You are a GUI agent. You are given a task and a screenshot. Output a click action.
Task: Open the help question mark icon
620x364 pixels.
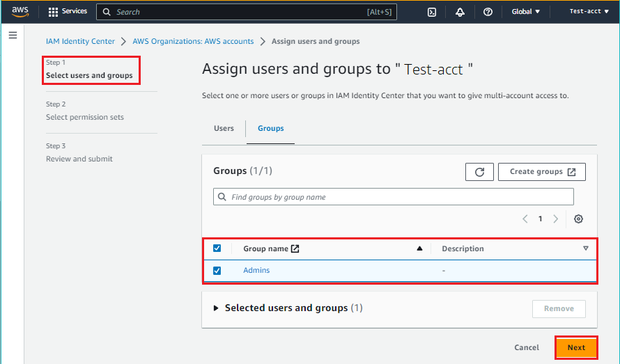point(488,12)
